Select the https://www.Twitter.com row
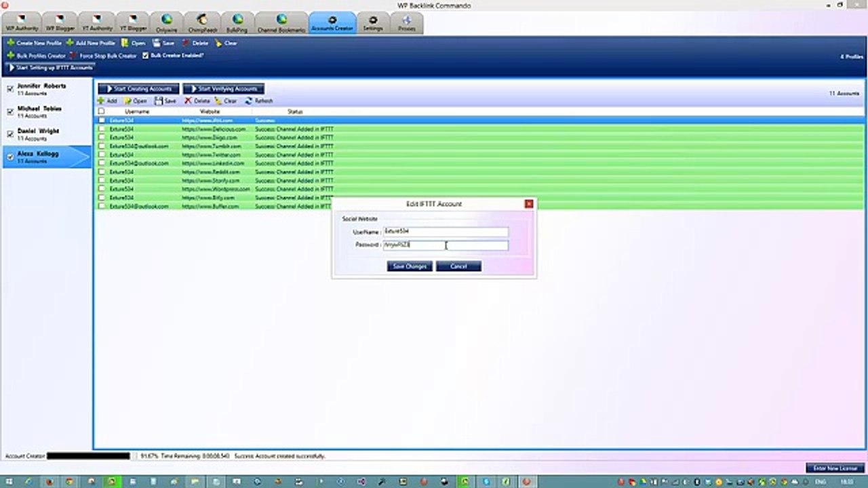The image size is (868, 488). point(480,155)
